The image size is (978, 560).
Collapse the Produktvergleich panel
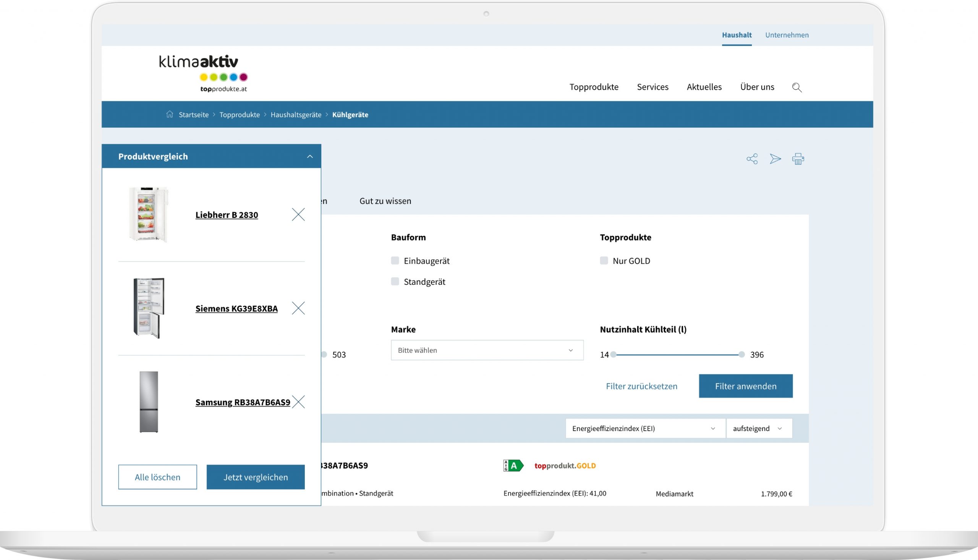pyautogui.click(x=310, y=157)
